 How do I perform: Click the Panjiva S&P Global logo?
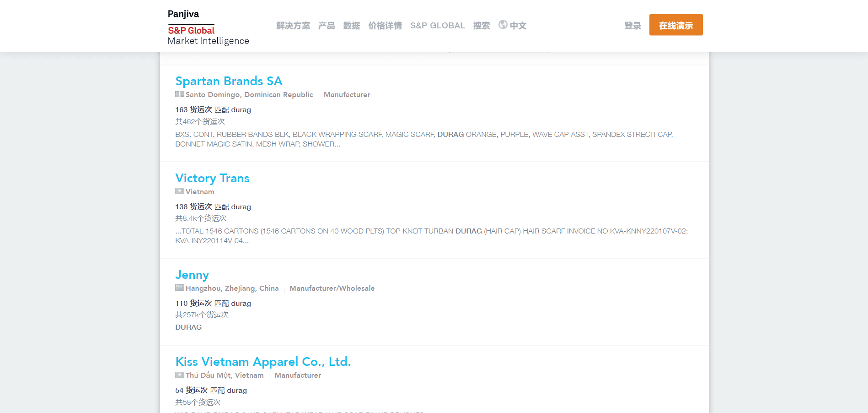pos(208,27)
